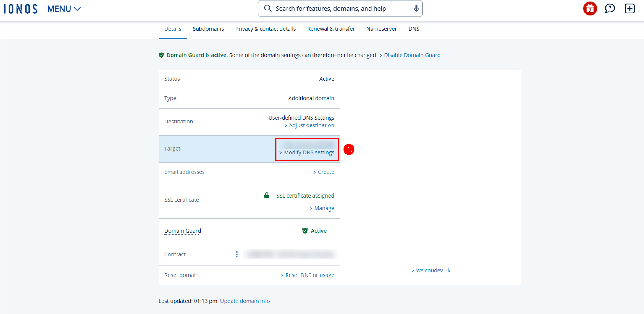Screen dimensions: 644x314
Task: Click the 'Contract' row label
Action: [175, 254]
